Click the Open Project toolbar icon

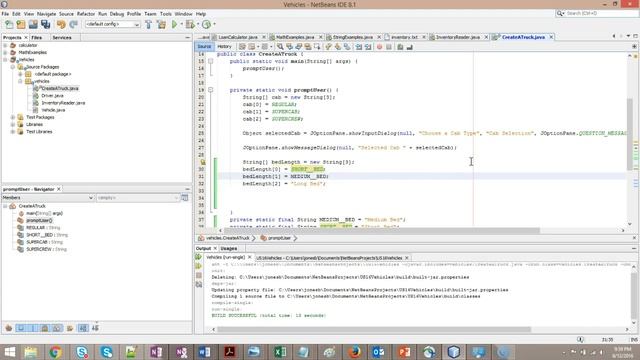[33, 24]
